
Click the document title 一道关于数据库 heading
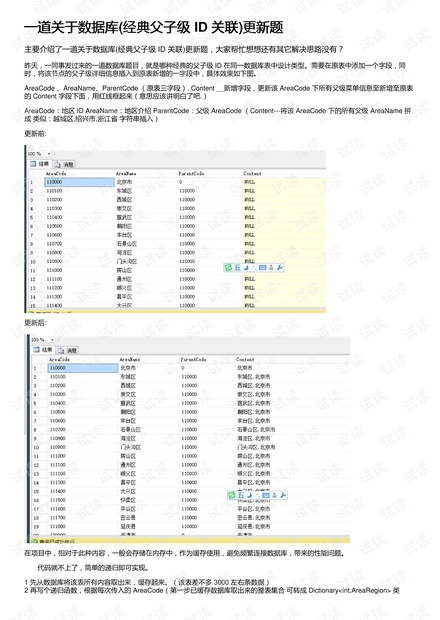point(154,27)
